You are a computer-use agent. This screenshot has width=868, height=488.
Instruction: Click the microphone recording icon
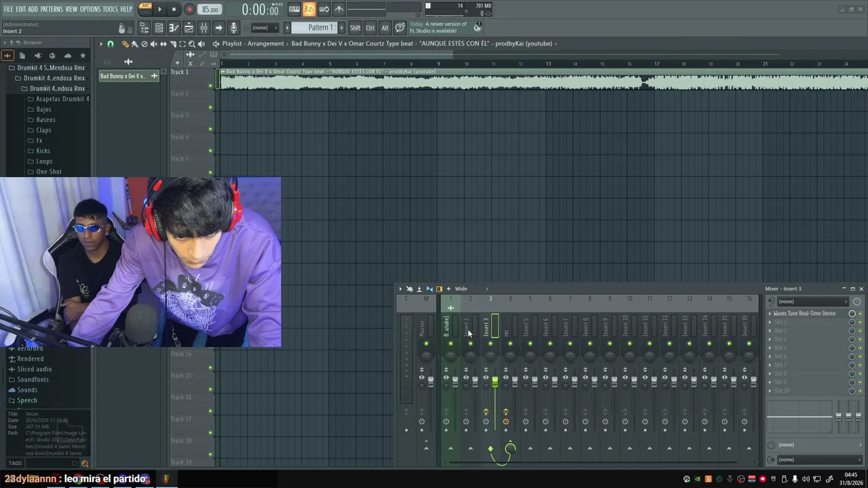tap(233, 28)
